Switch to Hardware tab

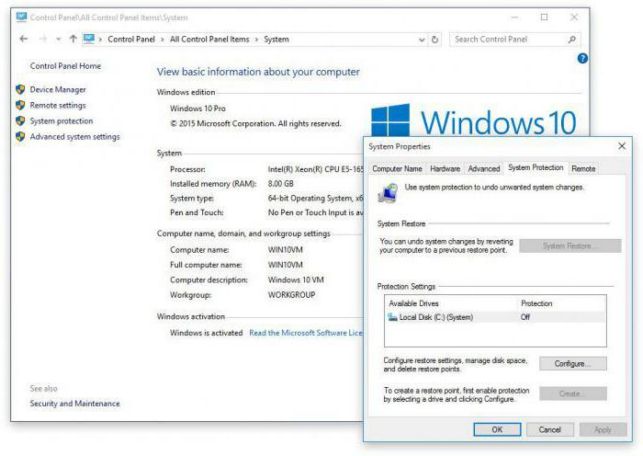(x=445, y=169)
